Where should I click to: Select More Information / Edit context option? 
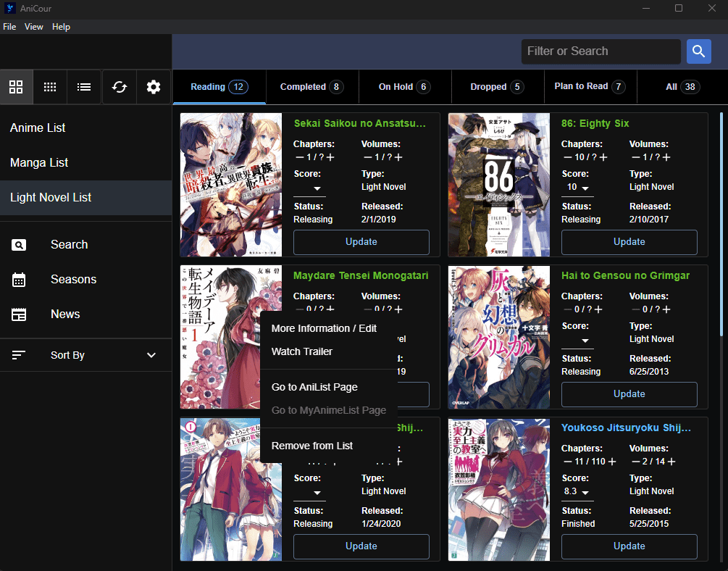coord(329,328)
